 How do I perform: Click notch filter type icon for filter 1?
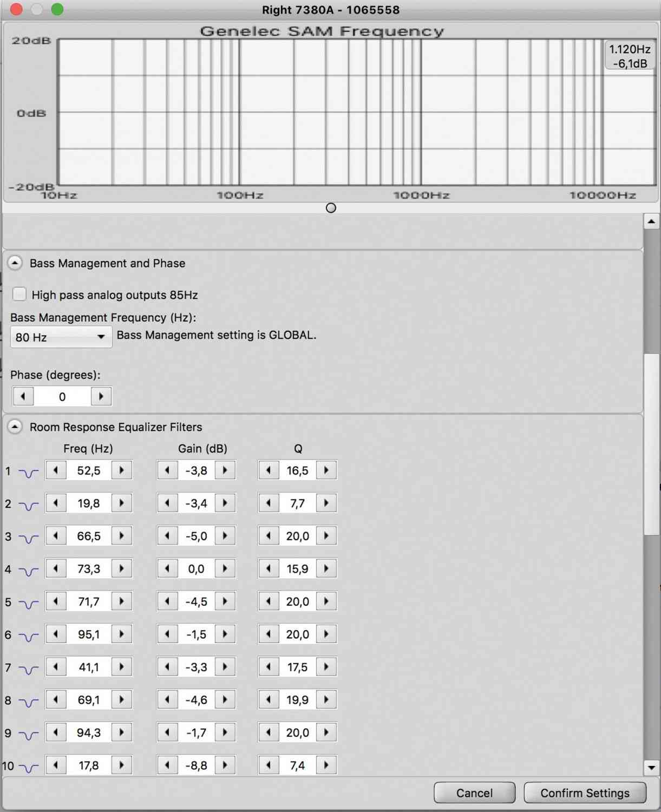(28, 473)
